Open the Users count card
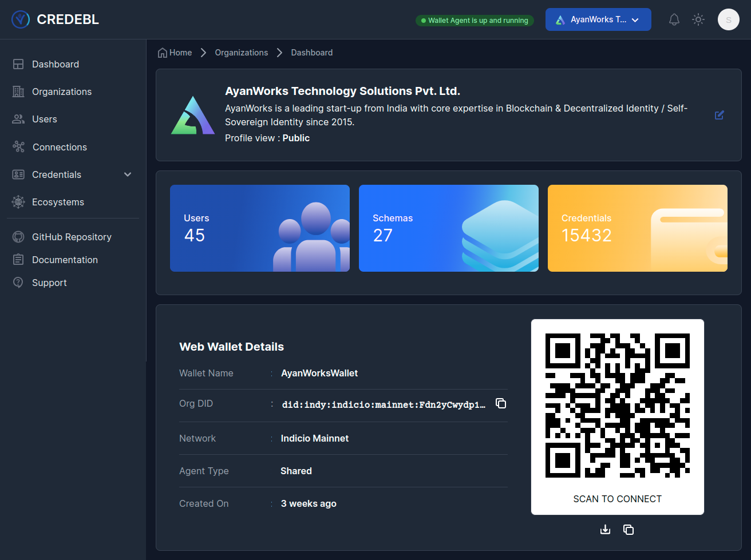 click(x=259, y=228)
